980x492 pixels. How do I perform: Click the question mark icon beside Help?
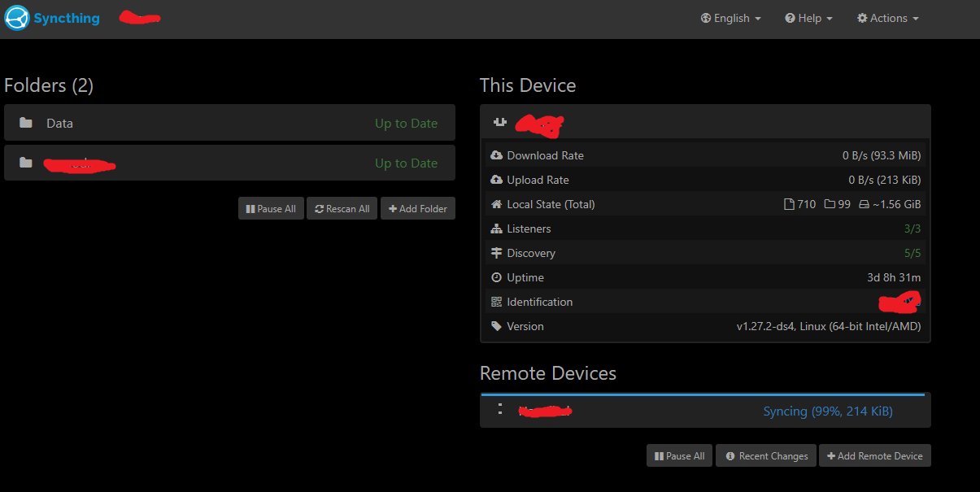(790, 18)
